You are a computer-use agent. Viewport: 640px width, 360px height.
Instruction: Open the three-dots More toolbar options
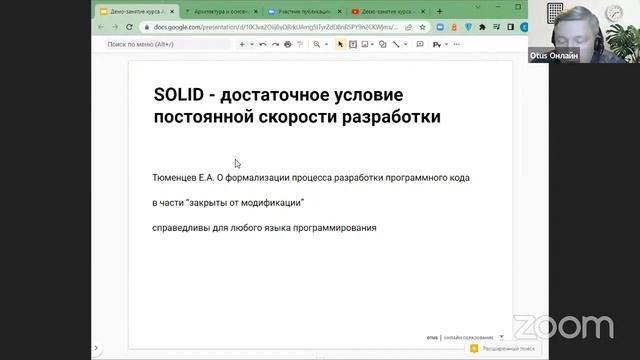pyautogui.click(x=457, y=44)
